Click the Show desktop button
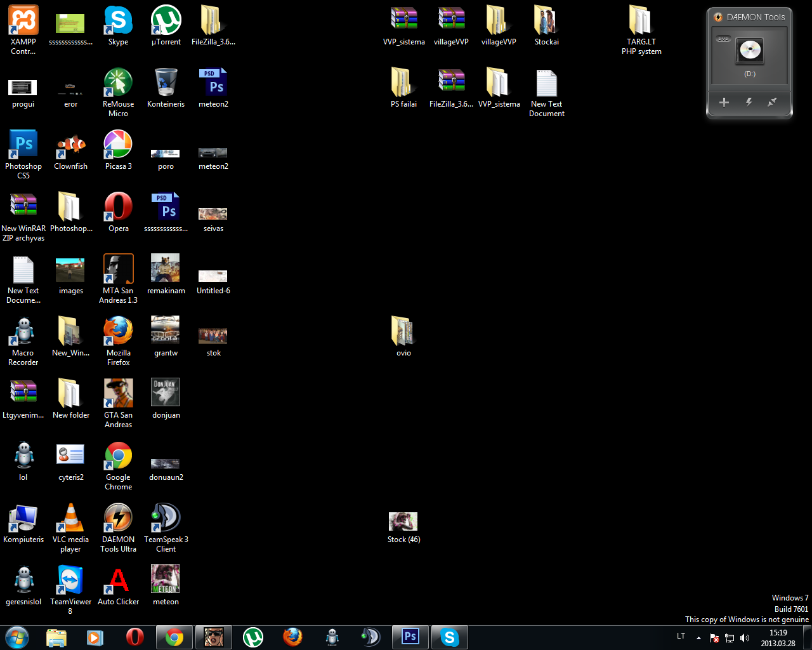This screenshot has height=650, width=812. pyautogui.click(x=807, y=637)
